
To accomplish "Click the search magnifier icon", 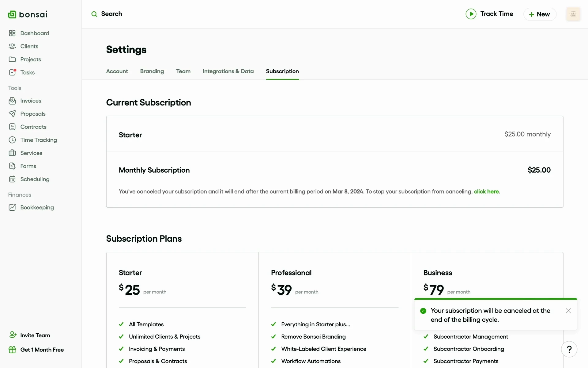I will pos(94,14).
